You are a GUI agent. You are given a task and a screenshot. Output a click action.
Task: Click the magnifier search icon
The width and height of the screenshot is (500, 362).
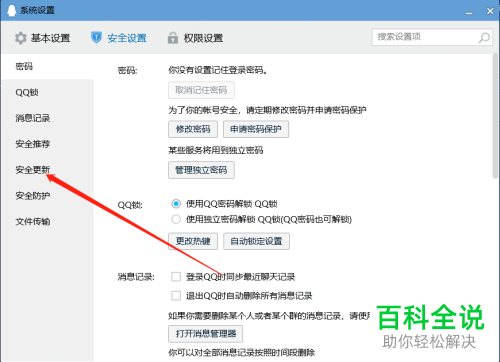[x=484, y=37]
